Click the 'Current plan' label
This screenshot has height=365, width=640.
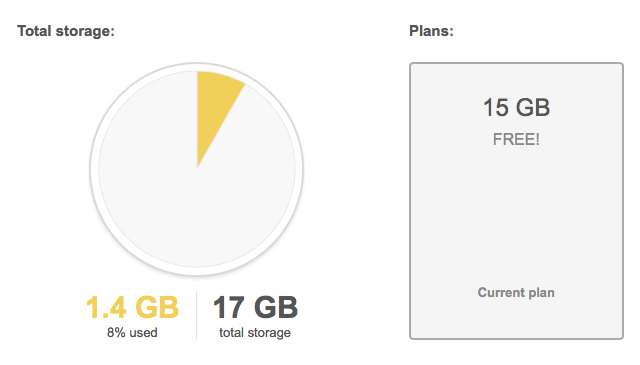516,292
